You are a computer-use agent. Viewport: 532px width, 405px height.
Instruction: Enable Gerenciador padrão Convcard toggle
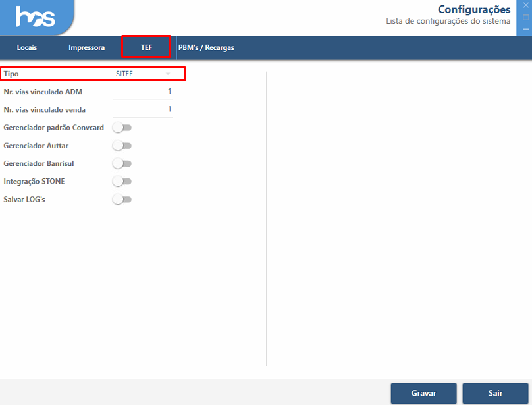pyautogui.click(x=122, y=127)
